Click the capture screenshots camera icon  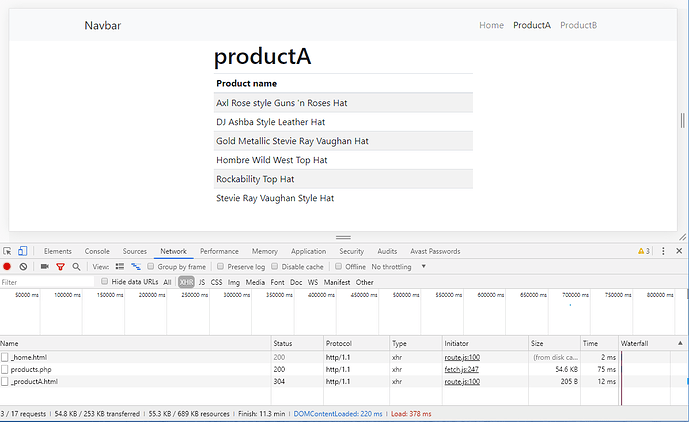point(44,267)
